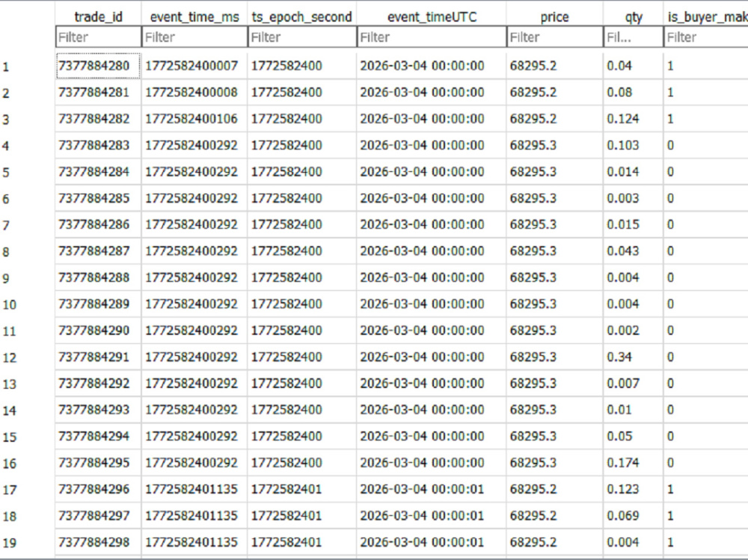Sort by the event_timeUTC column header
This screenshot has height=560, width=748.
(x=432, y=16)
